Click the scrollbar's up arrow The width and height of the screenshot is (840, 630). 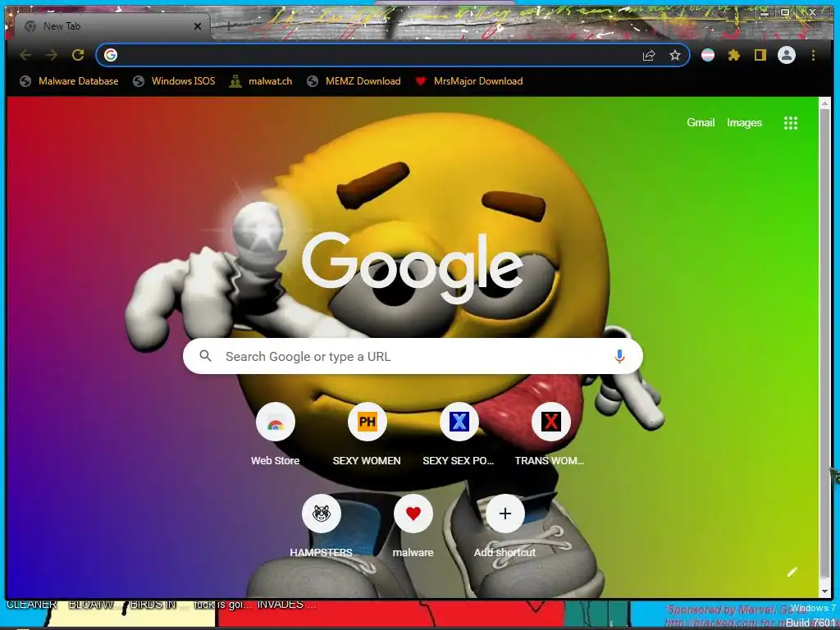pyautogui.click(x=825, y=103)
